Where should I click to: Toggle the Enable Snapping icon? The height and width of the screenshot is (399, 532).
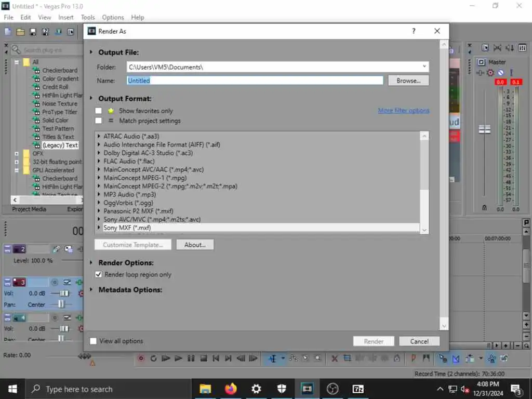[443, 358]
